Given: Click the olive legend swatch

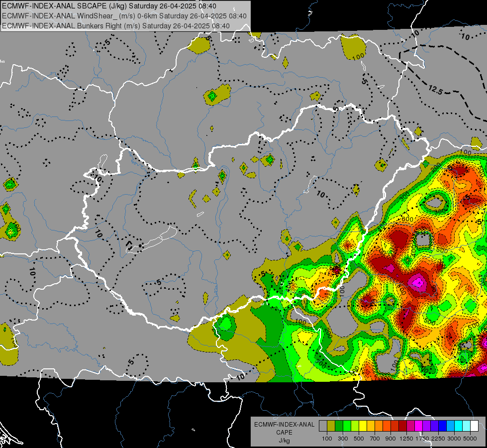Looking at the screenshot, I should click(x=331, y=426).
